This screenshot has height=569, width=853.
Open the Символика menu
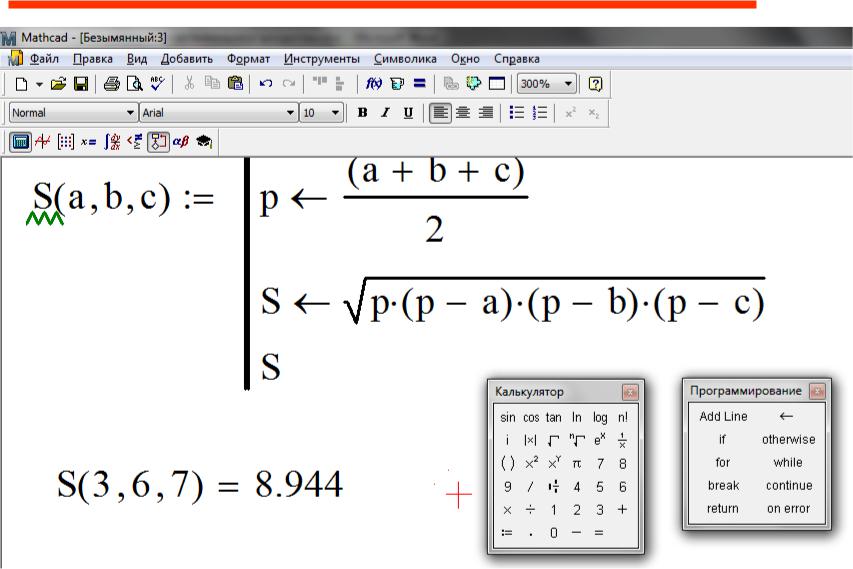(x=406, y=59)
